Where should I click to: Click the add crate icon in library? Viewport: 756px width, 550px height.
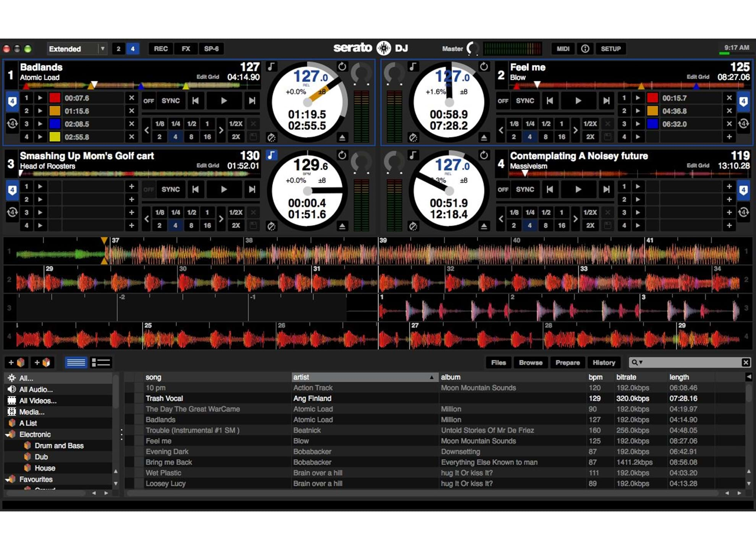coord(17,362)
